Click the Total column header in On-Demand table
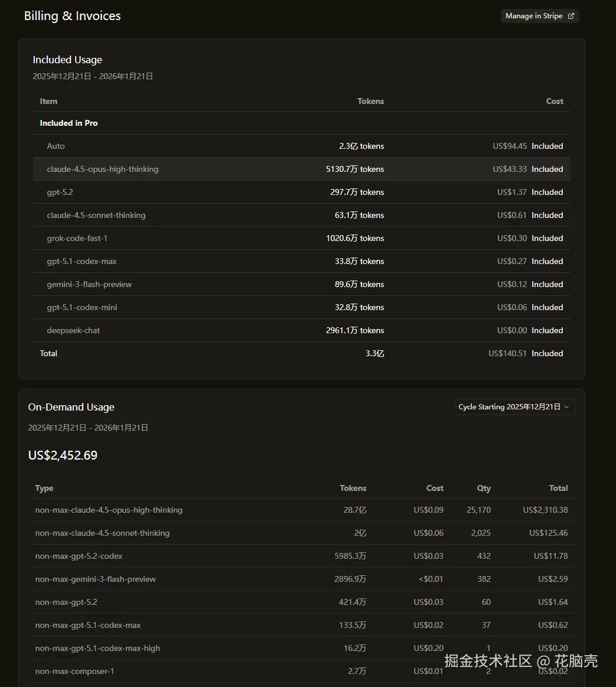Image resolution: width=616 pixels, height=687 pixels. [558, 488]
